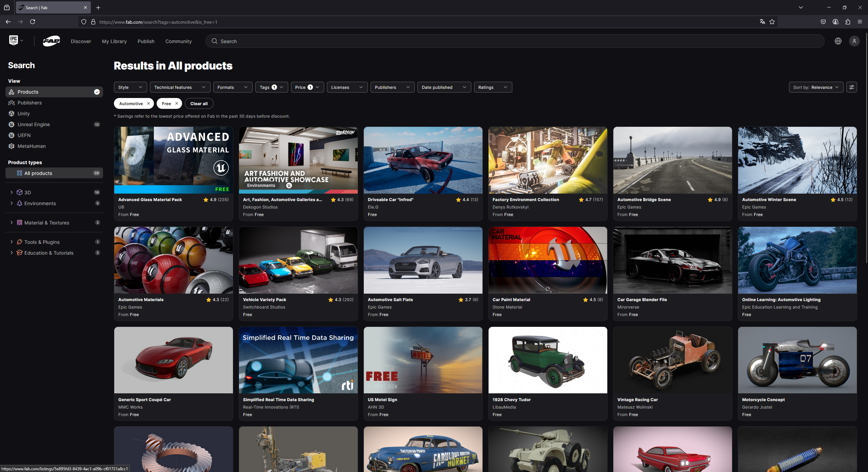Open the filter settings sliders icon
This screenshot has height=472, width=868.
click(x=851, y=87)
